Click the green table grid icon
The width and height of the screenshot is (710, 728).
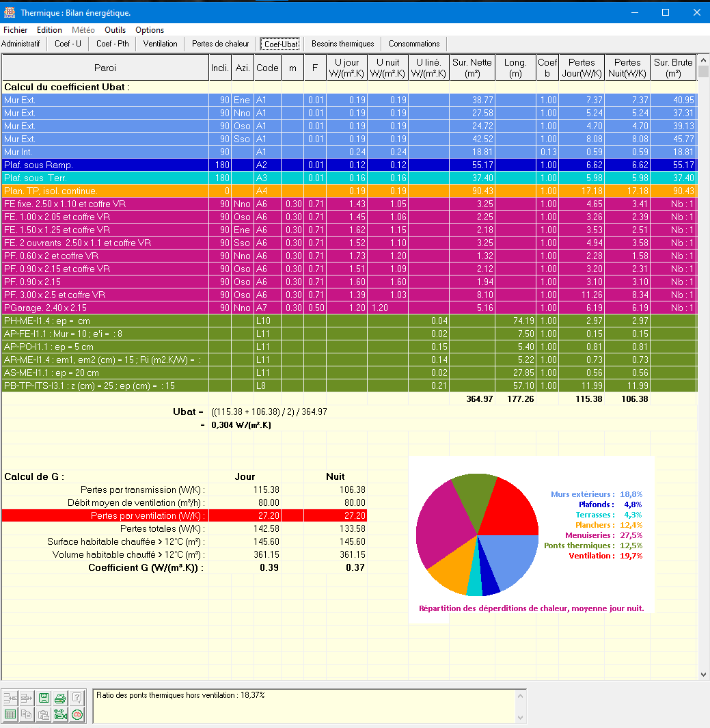pyautogui.click(x=10, y=714)
